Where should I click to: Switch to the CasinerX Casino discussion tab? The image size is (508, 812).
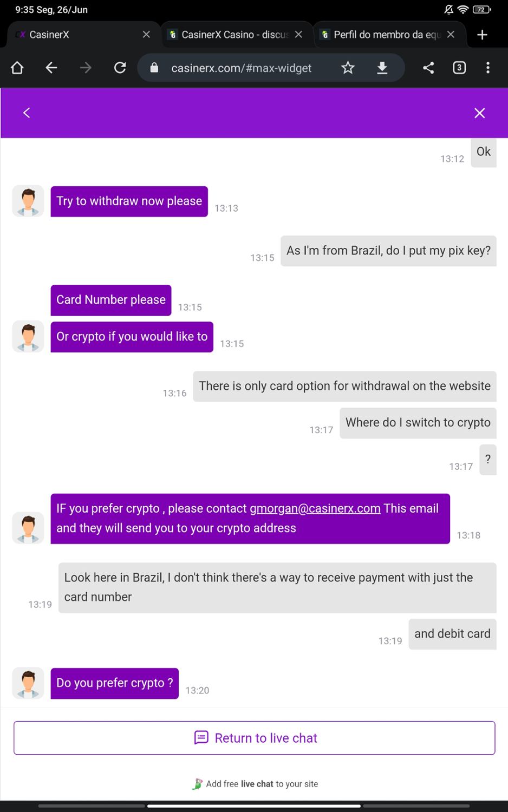tap(230, 35)
